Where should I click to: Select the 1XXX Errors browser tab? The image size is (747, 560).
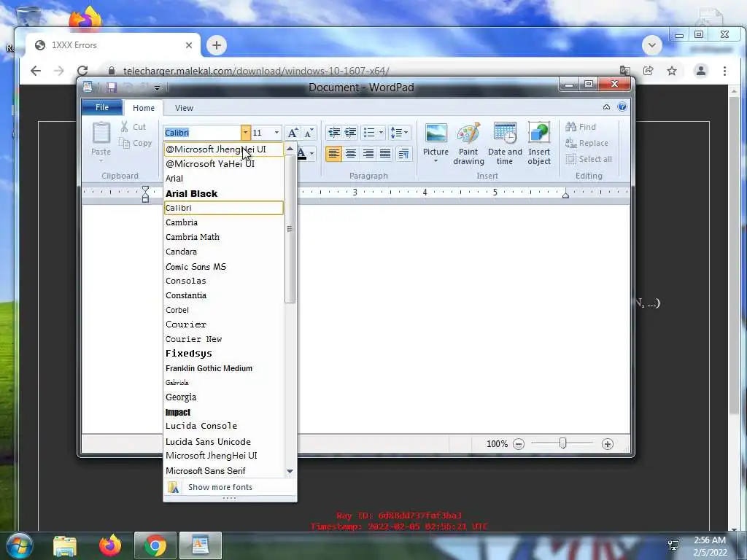tap(113, 45)
